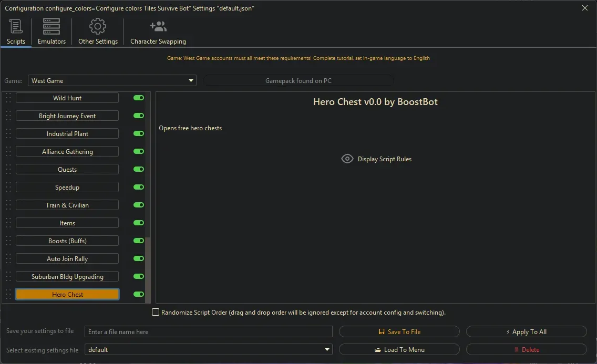Toggle the Speedup script switch
This screenshot has height=364, width=597.
tap(138, 187)
